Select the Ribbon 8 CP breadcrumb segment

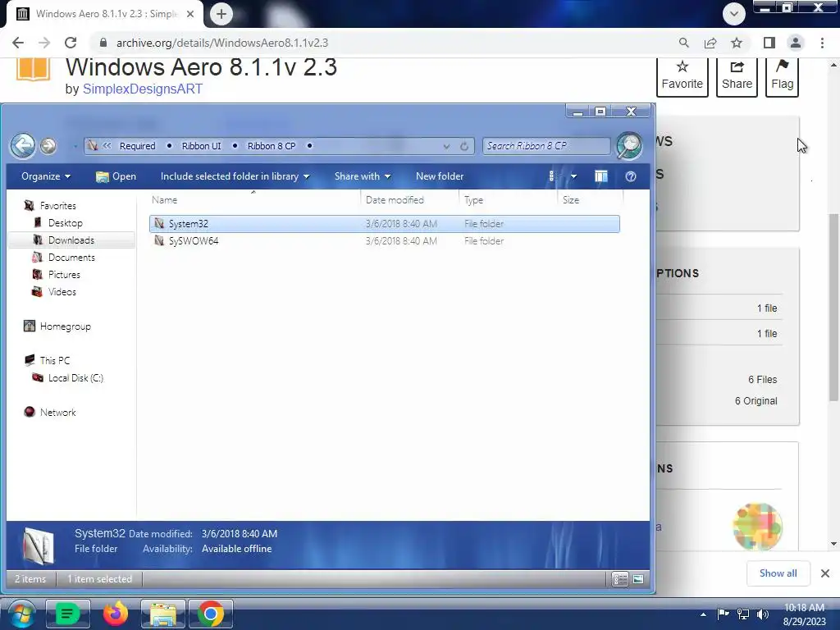[271, 146]
